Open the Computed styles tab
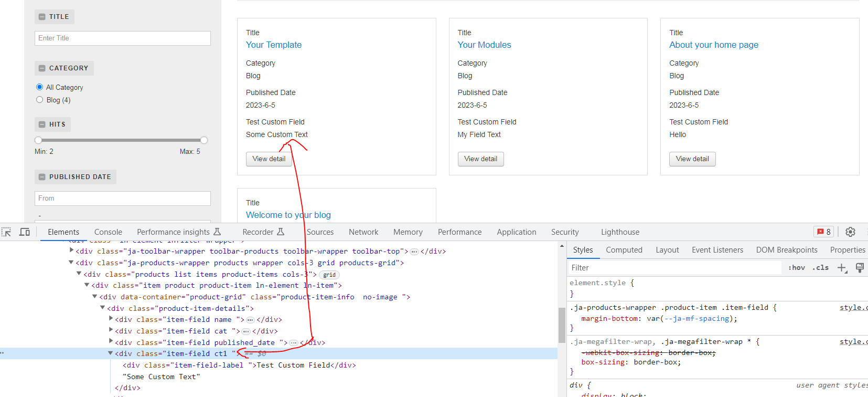 (624, 250)
